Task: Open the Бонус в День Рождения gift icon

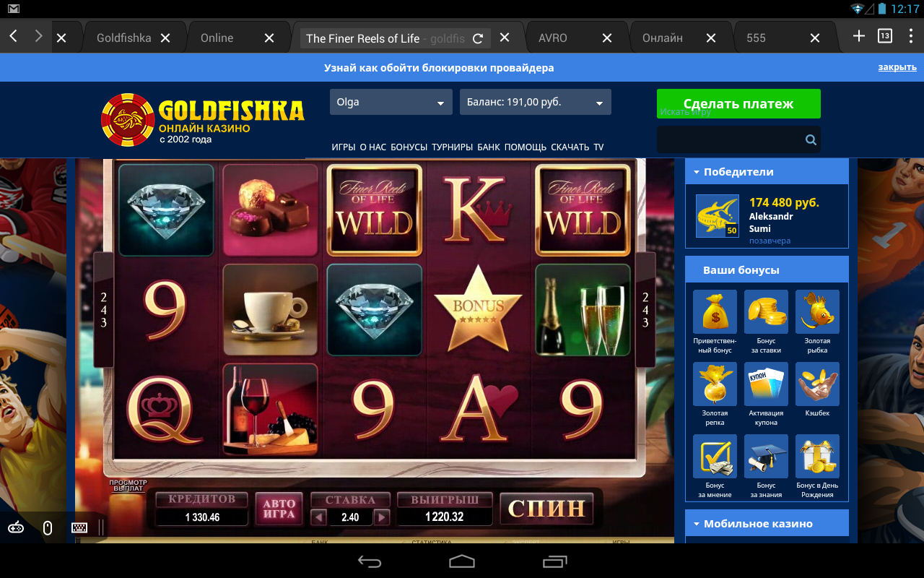Action: pos(817,456)
